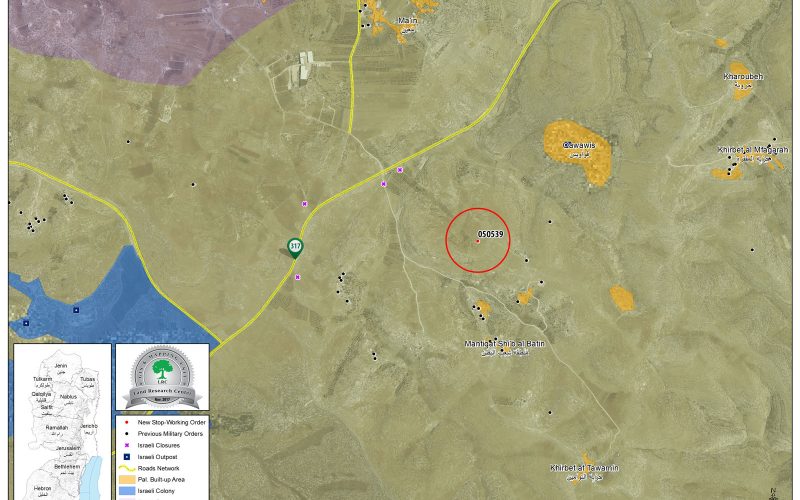The height and width of the screenshot is (500, 800).
Task: Select the closure marker west of the road bend above the 317 pin
Action: [x=305, y=204]
